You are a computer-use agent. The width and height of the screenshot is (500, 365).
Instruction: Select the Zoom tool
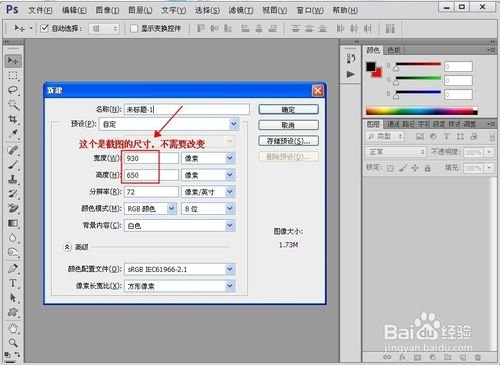coord(13,343)
